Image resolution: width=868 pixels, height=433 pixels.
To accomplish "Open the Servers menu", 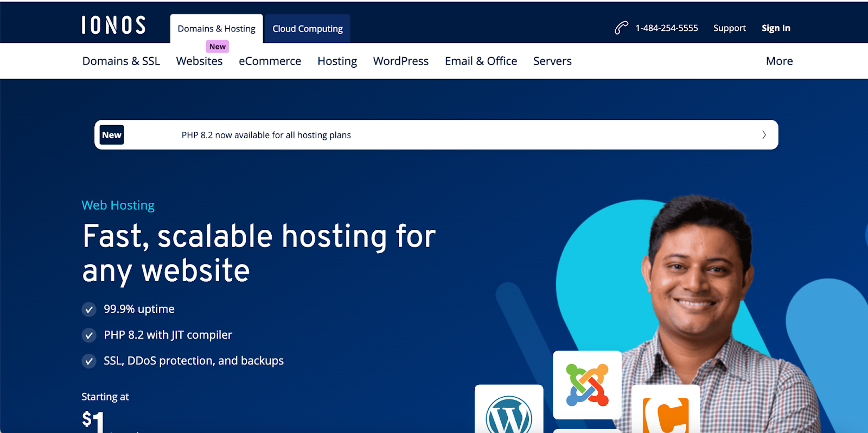I will pos(552,61).
